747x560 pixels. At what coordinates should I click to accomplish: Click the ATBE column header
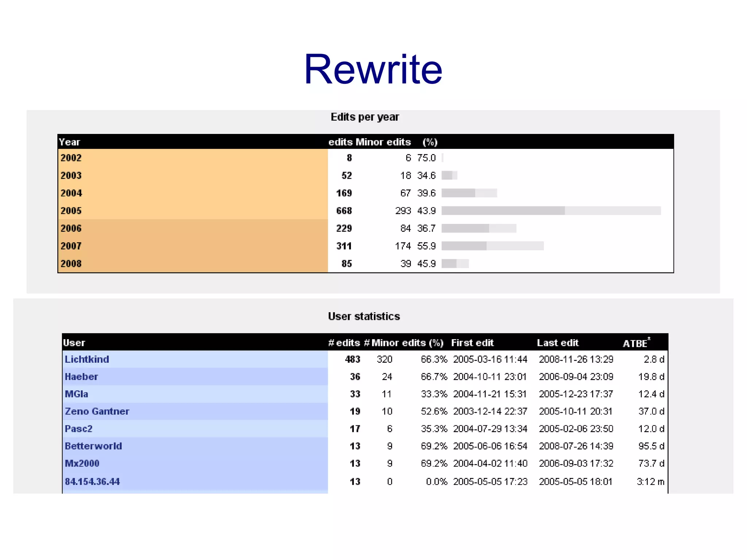pyautogui.click(x=636, y=343)
